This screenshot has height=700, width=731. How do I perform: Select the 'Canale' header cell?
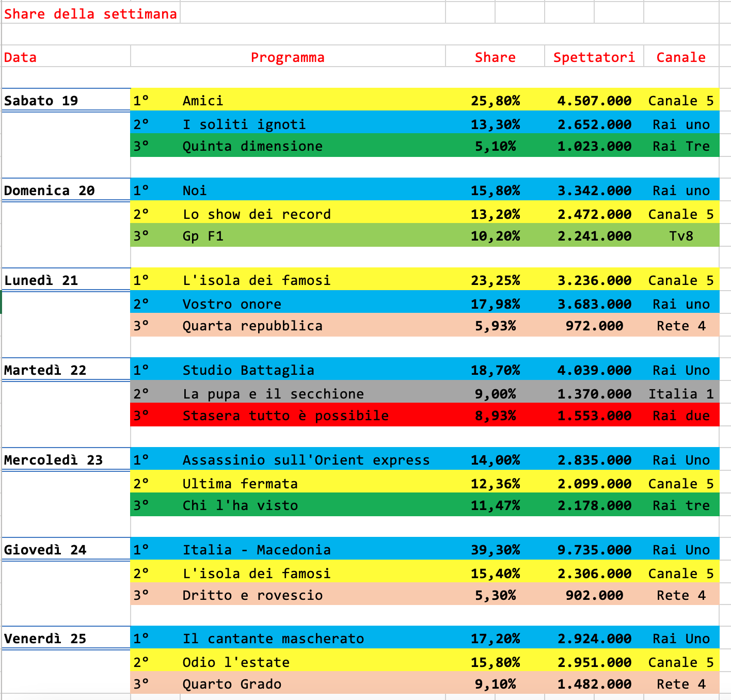tap(680, 57)
